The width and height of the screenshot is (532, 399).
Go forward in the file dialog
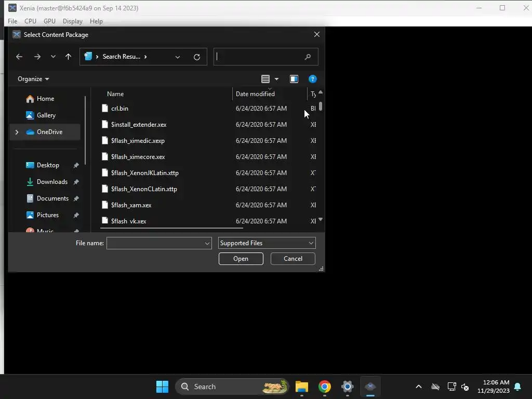coord(37,57)
